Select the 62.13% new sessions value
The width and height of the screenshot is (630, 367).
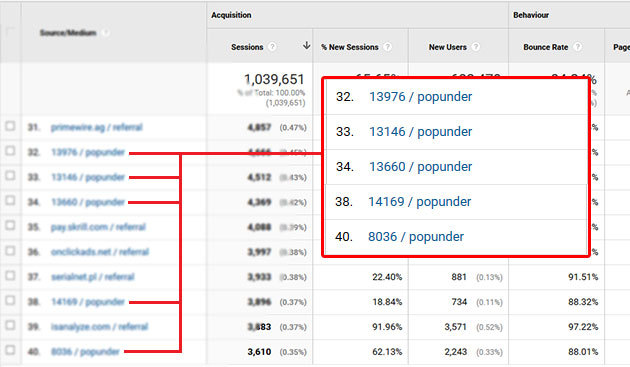point(387,352)
